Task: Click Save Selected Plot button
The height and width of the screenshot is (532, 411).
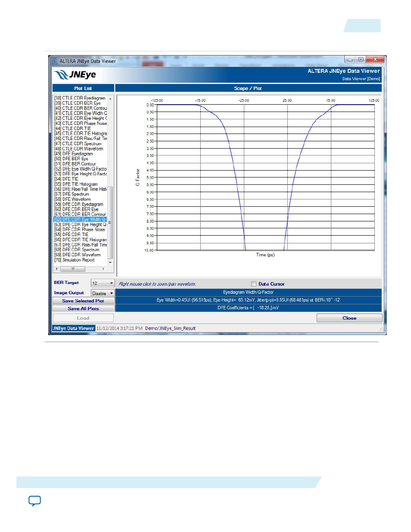Action: pyautogui.click(x=83, y=301)
